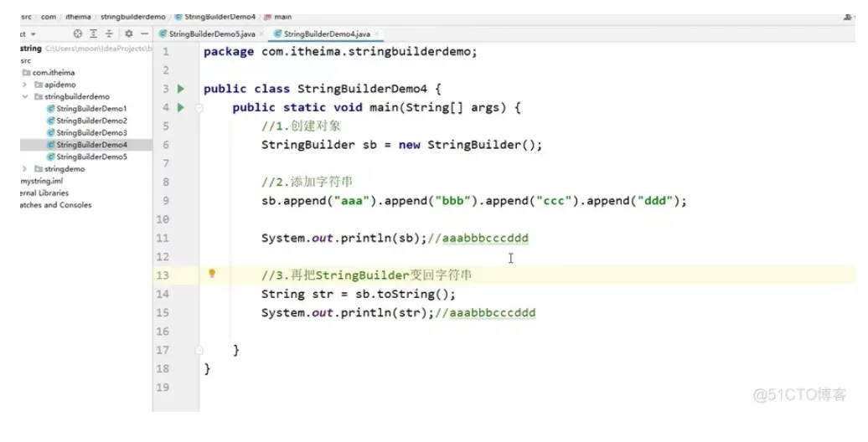This screenshot has width=868, height=442.
Task: Open project panel settings gear
Action: tap(129, 33)
